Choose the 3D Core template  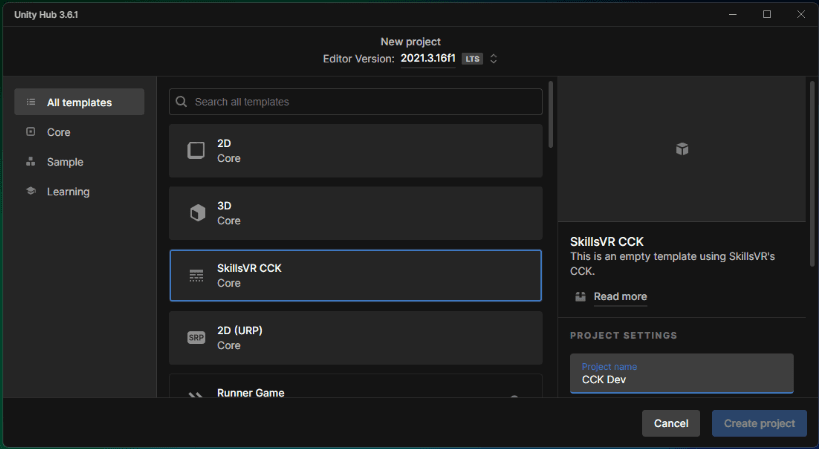click(356, 213)
